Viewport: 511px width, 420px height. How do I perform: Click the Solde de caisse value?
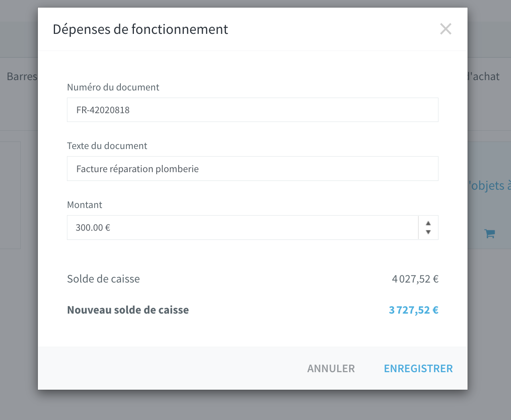click(415, 279)
